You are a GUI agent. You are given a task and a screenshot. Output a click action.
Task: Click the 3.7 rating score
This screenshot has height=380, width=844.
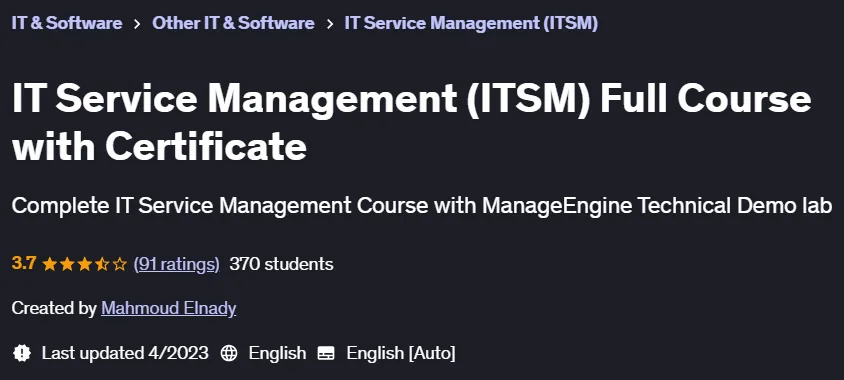coord(24,264)
